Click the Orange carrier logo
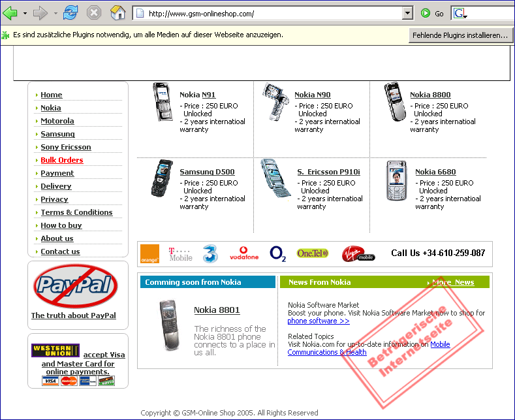 pyautogui.click(x=149, y=253)
